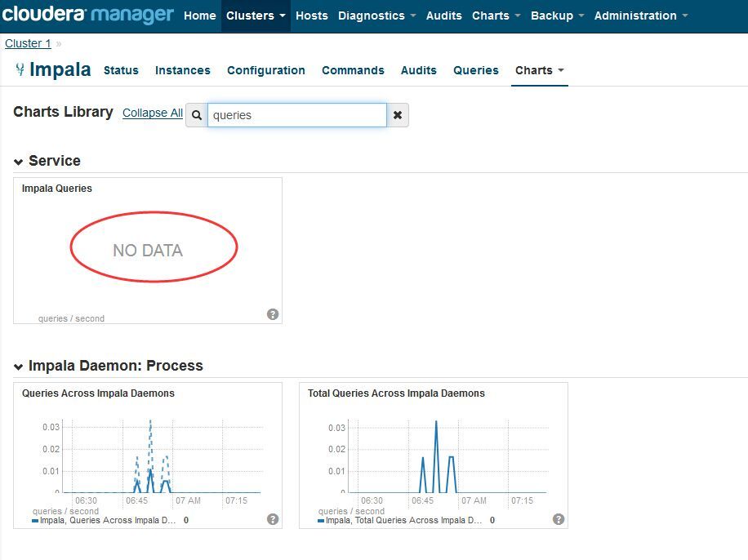
Task: Open the Impala Charts tab dropdown
Action: 540,70
